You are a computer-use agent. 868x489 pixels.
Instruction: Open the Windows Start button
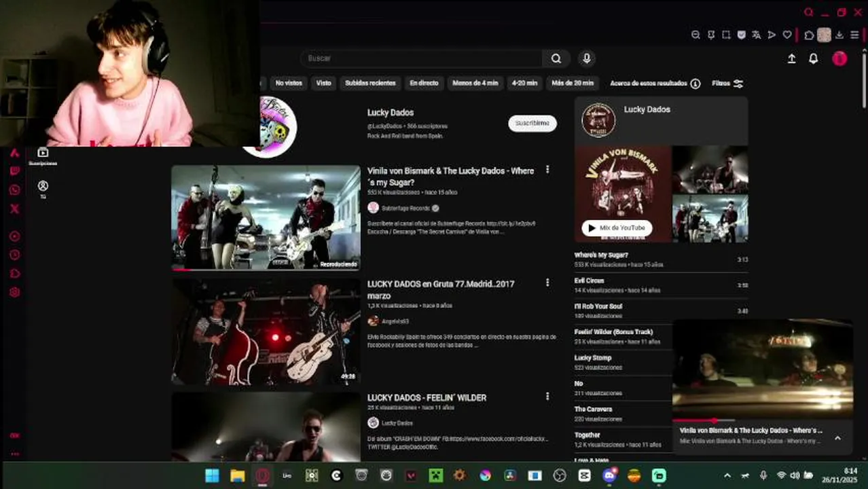(x=212, y=475)
